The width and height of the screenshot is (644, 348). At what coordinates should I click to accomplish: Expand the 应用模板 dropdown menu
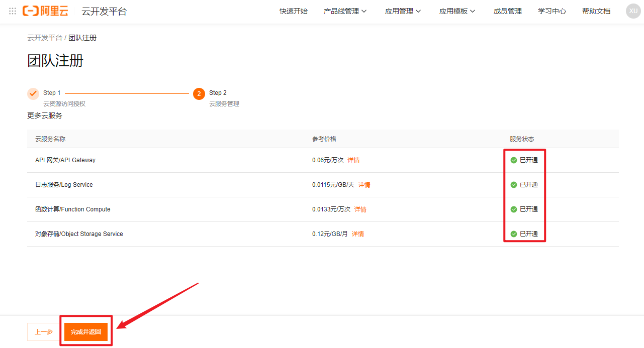point(457,11)
